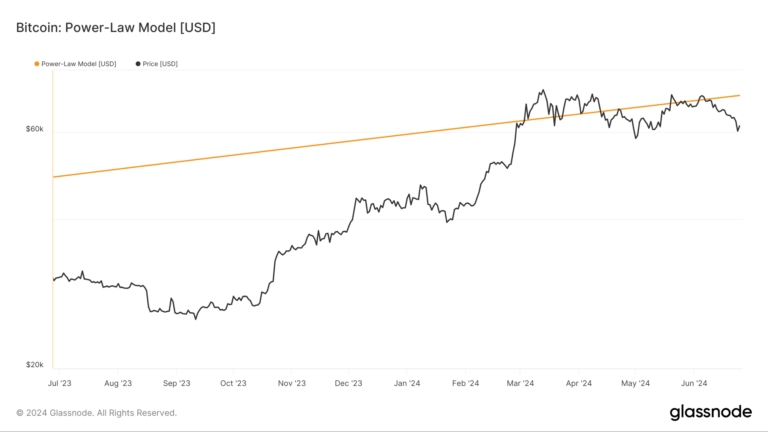Click the glassnode logo
This screenshot has height=432, width=768.
click(x=710, y=412)
